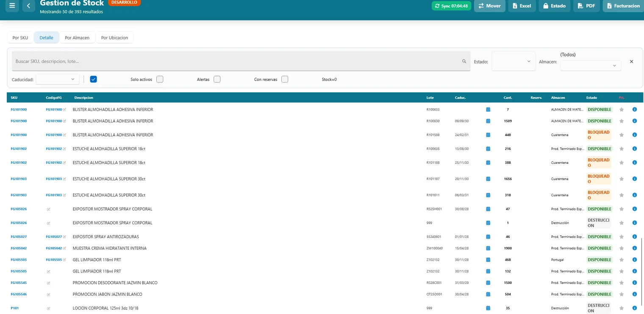Export the list using the PDF button
This screenshot has height=314, width=644.
point(586,6)
